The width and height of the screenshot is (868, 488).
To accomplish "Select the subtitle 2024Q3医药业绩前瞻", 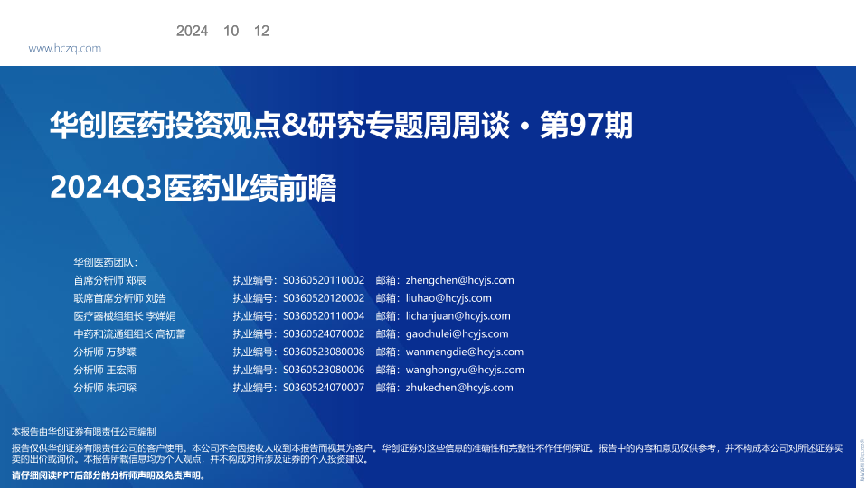I will click(193, 189).
